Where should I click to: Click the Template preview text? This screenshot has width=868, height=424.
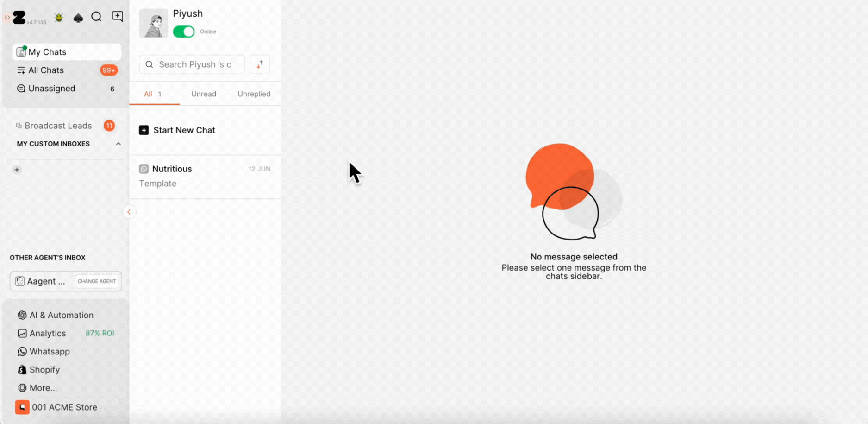coord(158,184)
